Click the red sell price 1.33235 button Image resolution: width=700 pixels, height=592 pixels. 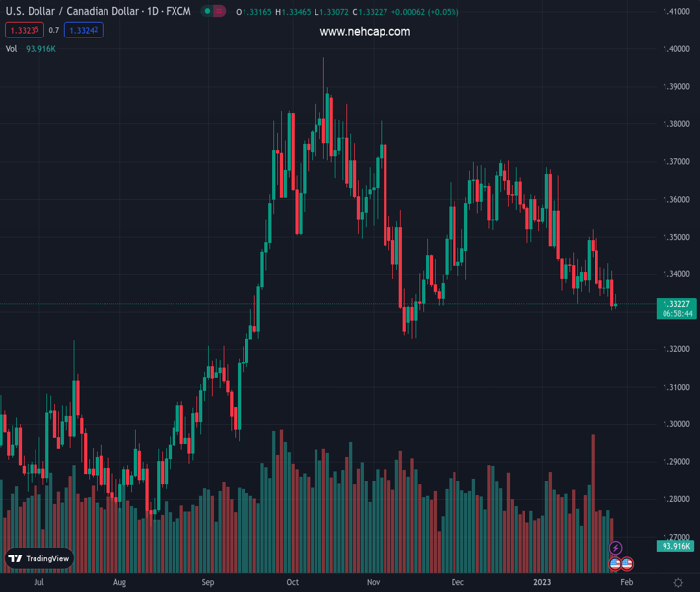pyautogui.click(x=21, y=31)
